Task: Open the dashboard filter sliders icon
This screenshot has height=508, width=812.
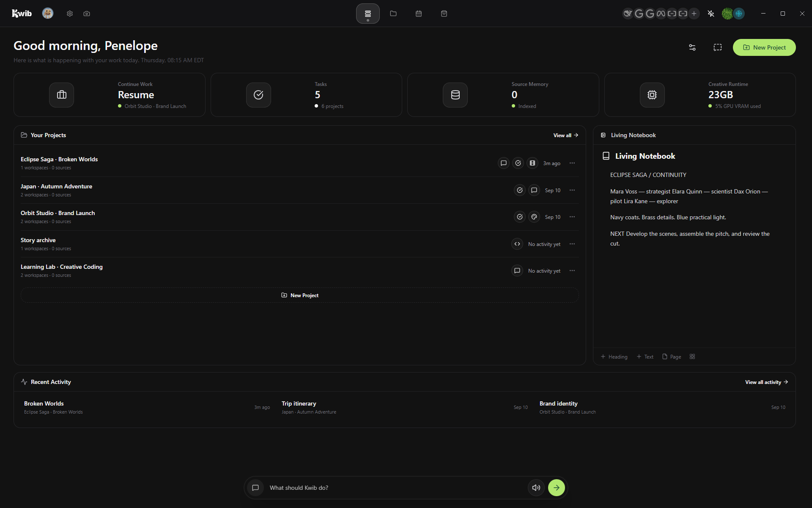Action: point(692,47)
